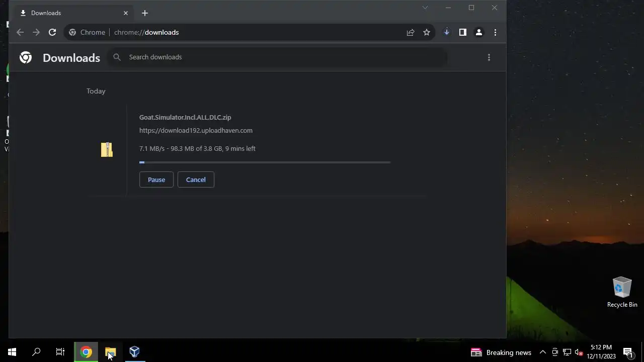Open taskbar search

click(x=36, y=352)
